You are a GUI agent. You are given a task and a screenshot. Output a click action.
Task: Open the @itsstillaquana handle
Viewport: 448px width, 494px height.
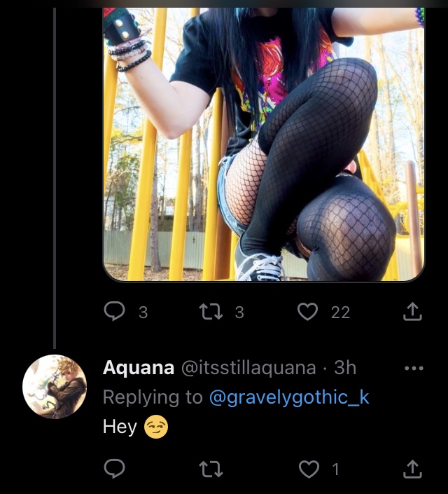(x=248, y=368)
